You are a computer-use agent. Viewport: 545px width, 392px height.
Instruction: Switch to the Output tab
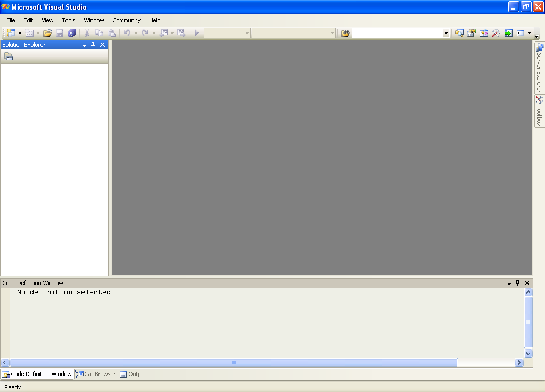click(x=133, y=374)
